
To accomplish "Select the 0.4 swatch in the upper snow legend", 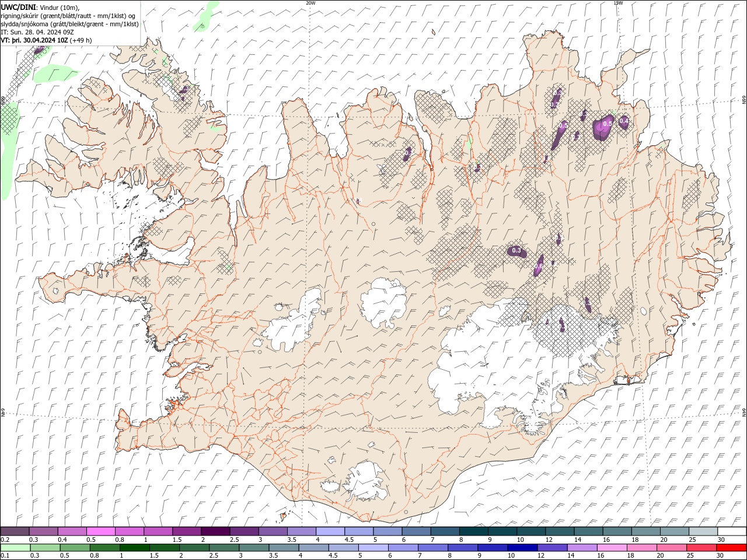I will 72,531.
